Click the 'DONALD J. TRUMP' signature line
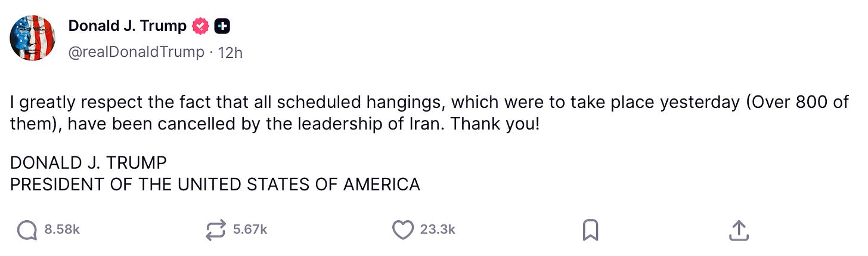The width and height of the screenshot is (868, 256). (x=88, y=162)
